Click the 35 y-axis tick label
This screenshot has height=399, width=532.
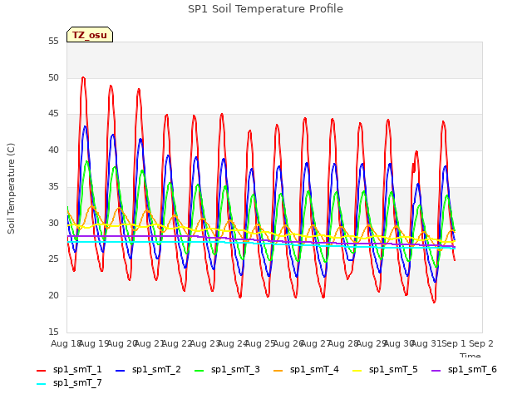53,186
